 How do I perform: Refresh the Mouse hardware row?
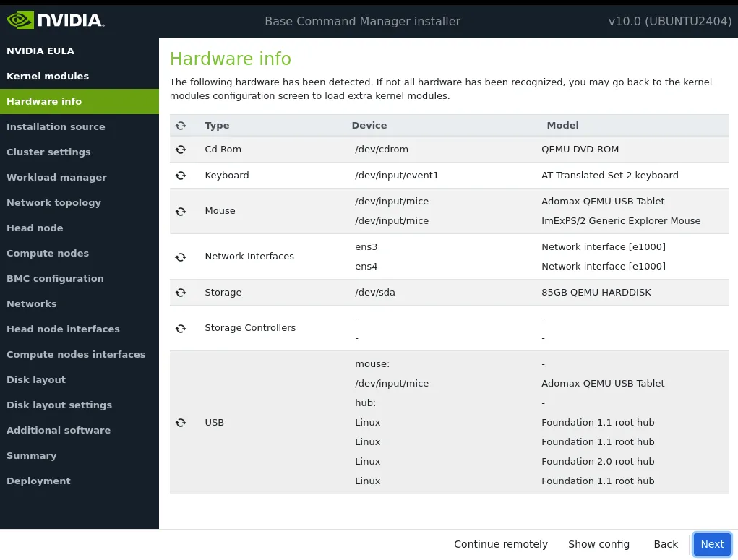[181, 212]
